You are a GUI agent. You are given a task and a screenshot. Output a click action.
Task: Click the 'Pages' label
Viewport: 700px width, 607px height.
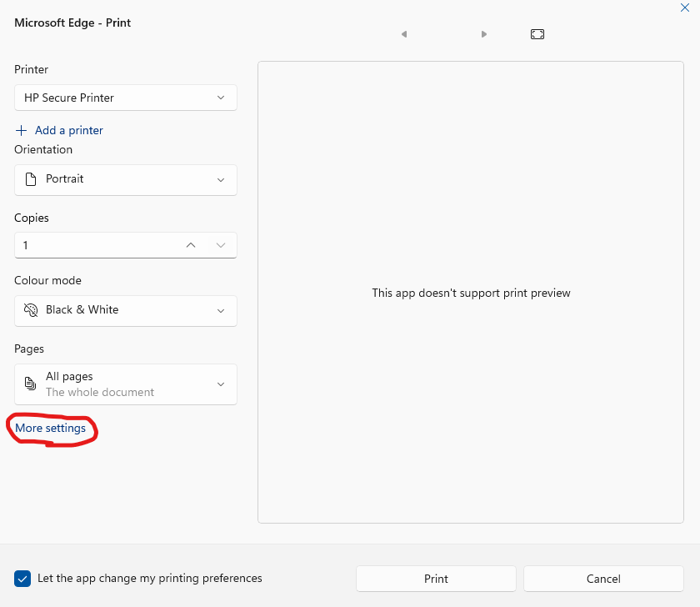pyautogui.click(x=29, y=349)
